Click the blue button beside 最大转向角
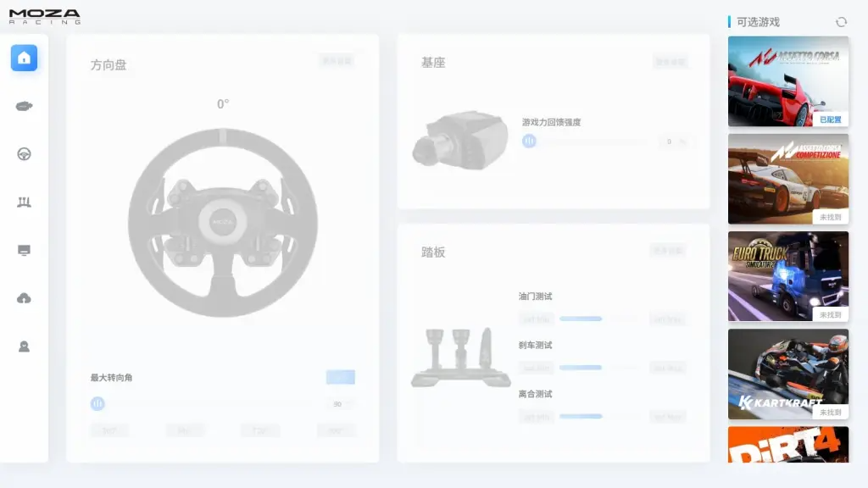 [341, 377]
